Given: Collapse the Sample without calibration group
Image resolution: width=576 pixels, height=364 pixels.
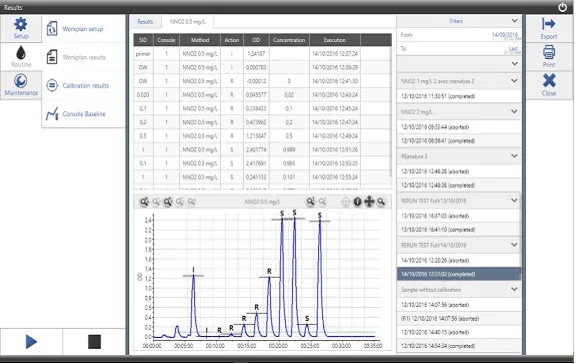Looking at the screenshot, I should pyautogui.click(x=514, y=289).
